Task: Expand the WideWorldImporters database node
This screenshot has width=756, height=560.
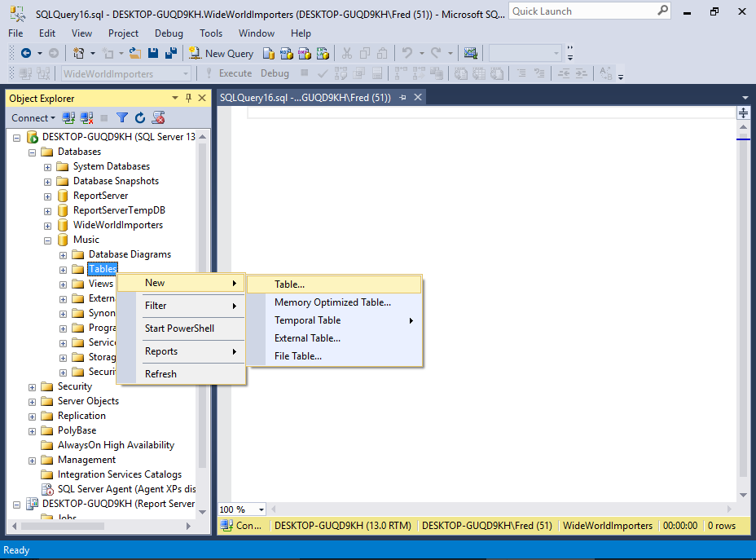Action: pos(48,225)
